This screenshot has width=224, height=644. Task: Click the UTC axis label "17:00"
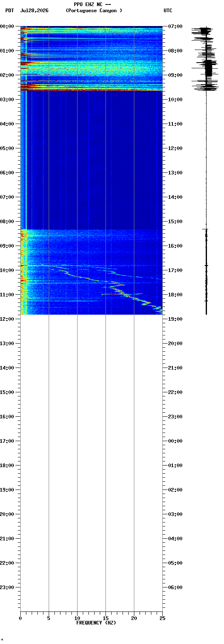(175, 270)
